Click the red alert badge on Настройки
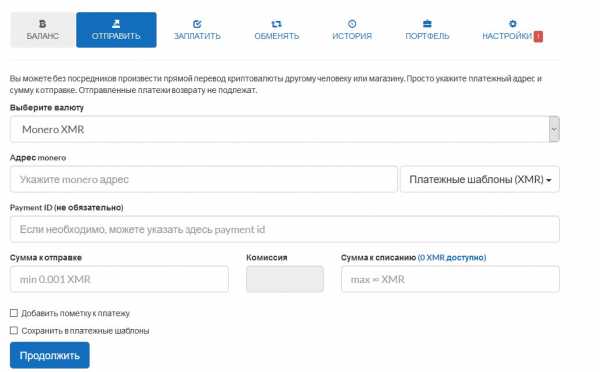 tap(538, 36)
